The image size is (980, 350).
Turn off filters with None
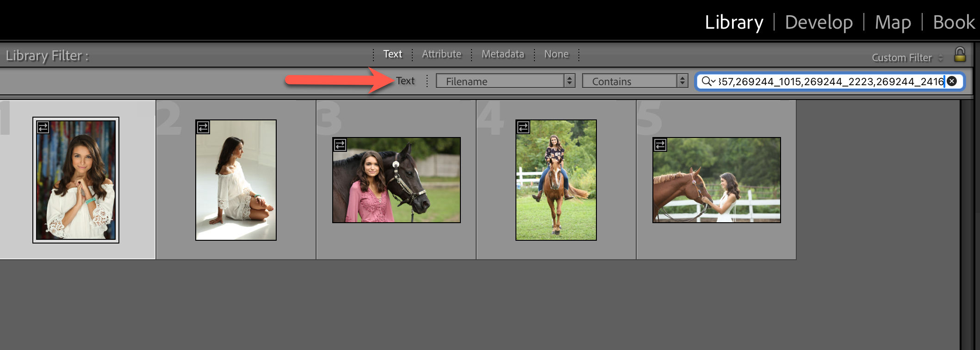[556, 54]
